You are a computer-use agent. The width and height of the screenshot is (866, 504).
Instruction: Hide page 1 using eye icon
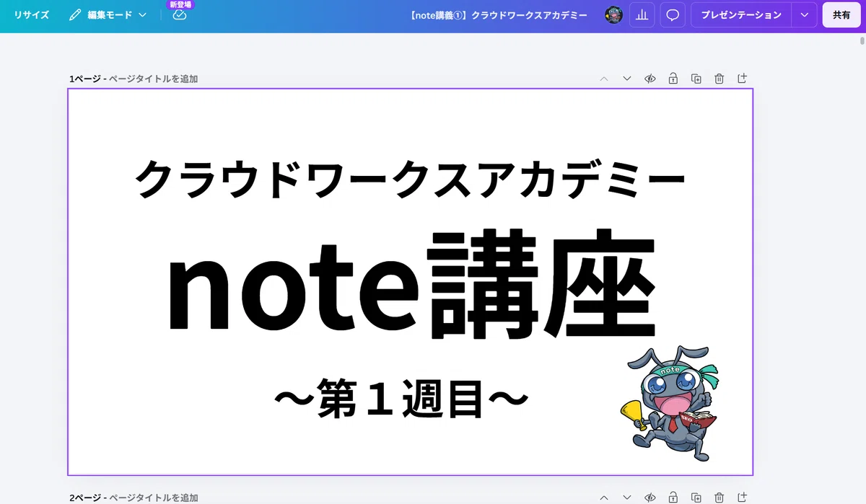650,79
